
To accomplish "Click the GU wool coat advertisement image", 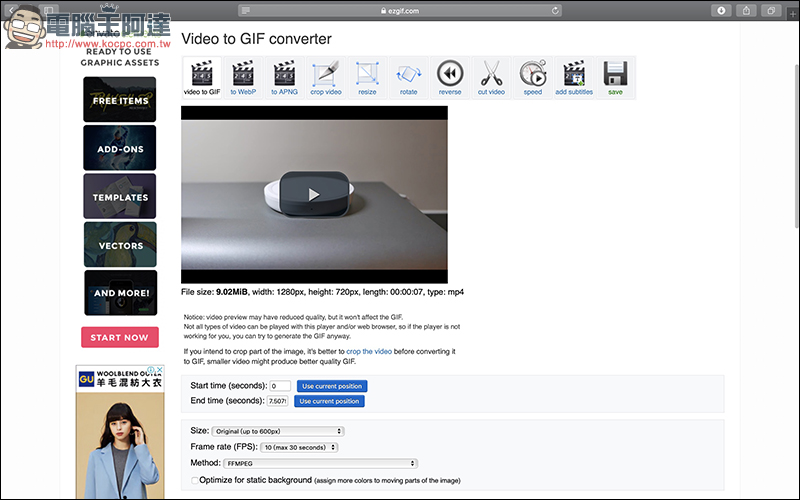I will coord(120,444).
